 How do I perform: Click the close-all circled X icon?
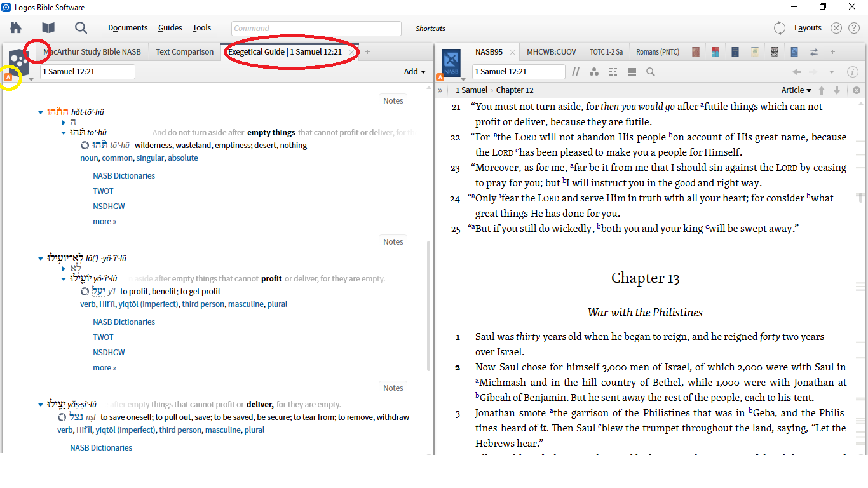tap(836, 28)
